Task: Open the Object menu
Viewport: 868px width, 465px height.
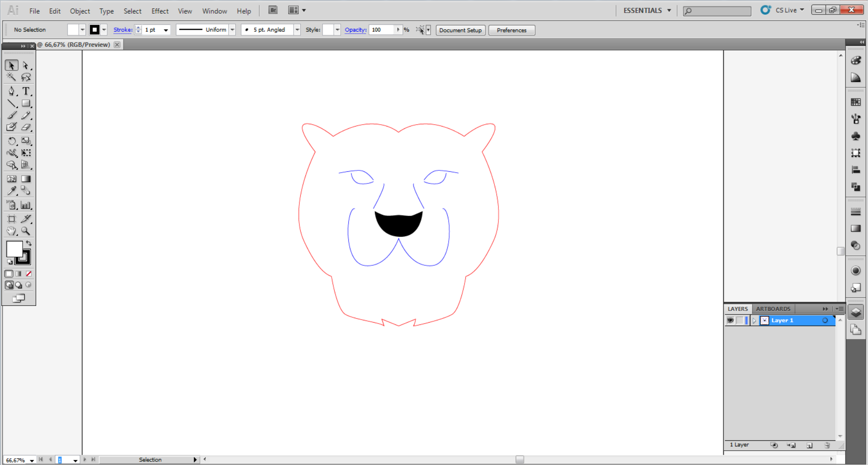Action: click(x=80, y=11)
